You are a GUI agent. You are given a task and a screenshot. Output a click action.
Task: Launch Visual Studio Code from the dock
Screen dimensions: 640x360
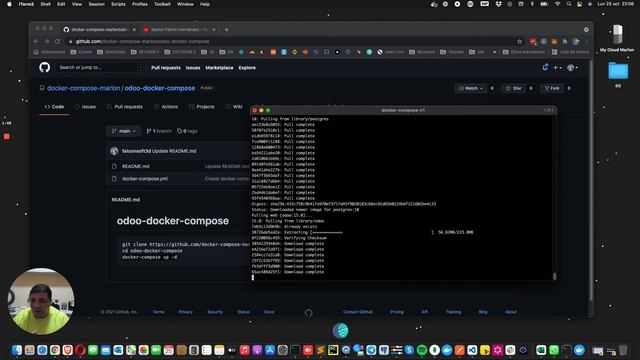point(472,350)
